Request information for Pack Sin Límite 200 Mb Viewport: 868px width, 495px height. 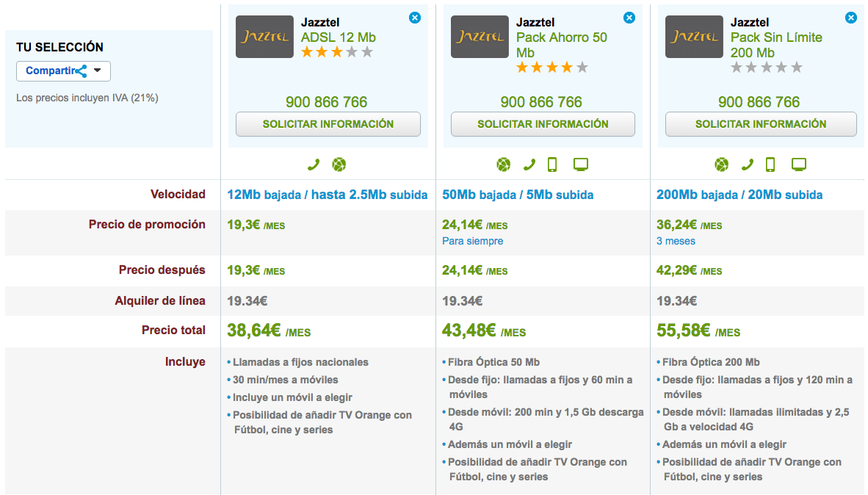[761, 124]
